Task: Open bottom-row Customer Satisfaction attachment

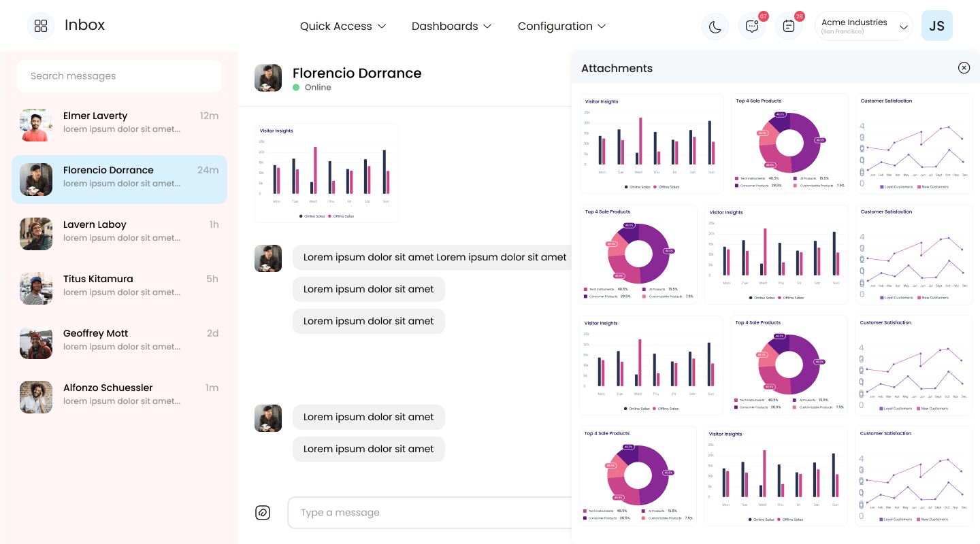Action: pyautogui.click(x=914, y=476)
